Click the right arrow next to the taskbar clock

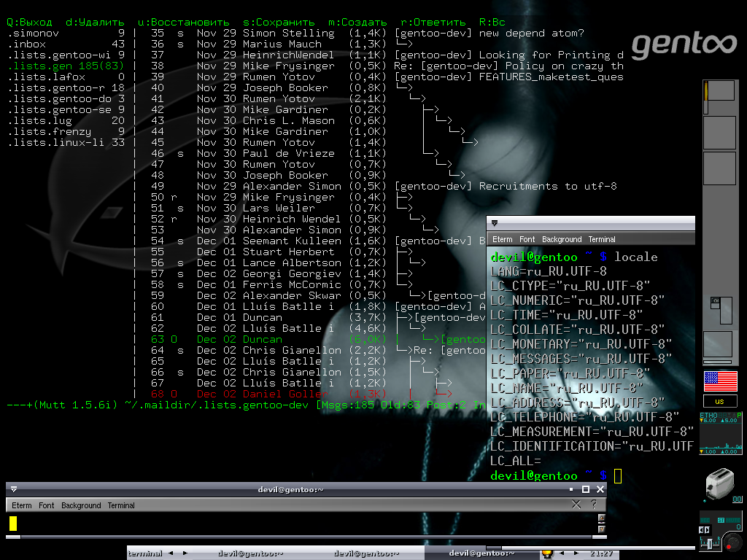(x=577, y=553)
